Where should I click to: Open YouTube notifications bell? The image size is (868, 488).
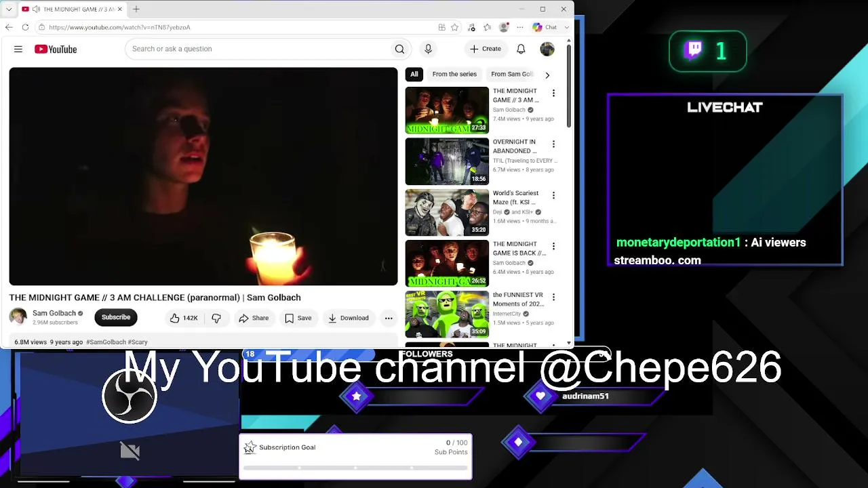[x=521, y=49]
